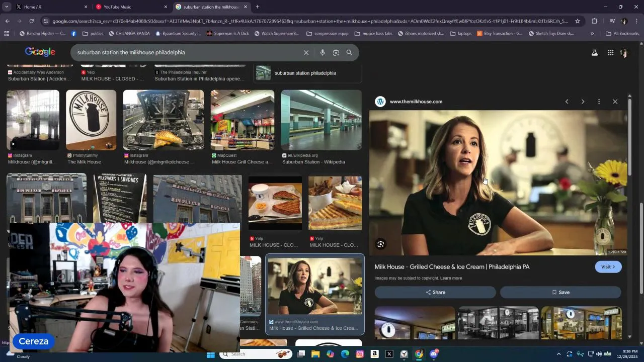Screen dimensions: 644x362
Task: Open Google Lens image search
Action: (x=336, y=53)
